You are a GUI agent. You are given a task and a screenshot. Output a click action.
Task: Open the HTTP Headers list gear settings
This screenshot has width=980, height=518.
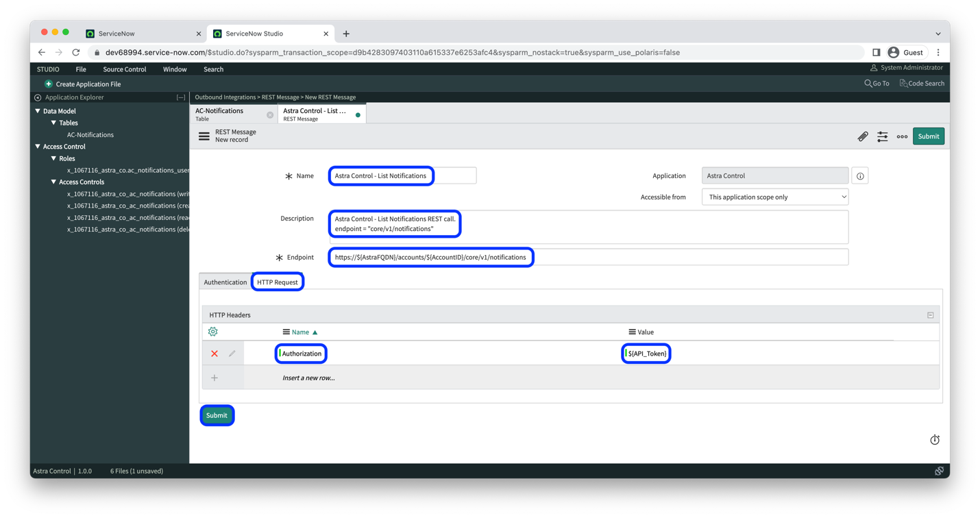pos(213,332)
